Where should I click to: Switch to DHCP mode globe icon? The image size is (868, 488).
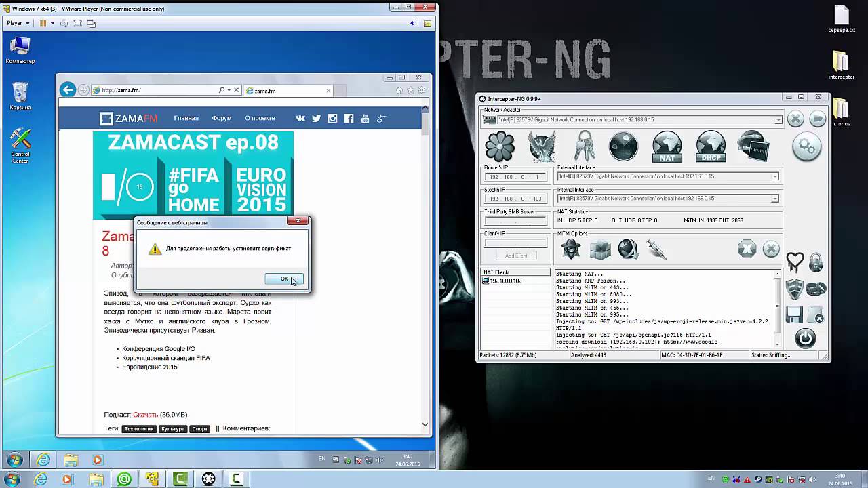click(711, 147)
